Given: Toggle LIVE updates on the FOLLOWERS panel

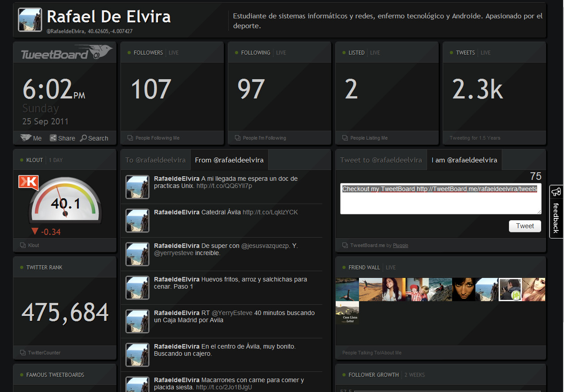Looking at the screenshot, I should pos(174,52).
